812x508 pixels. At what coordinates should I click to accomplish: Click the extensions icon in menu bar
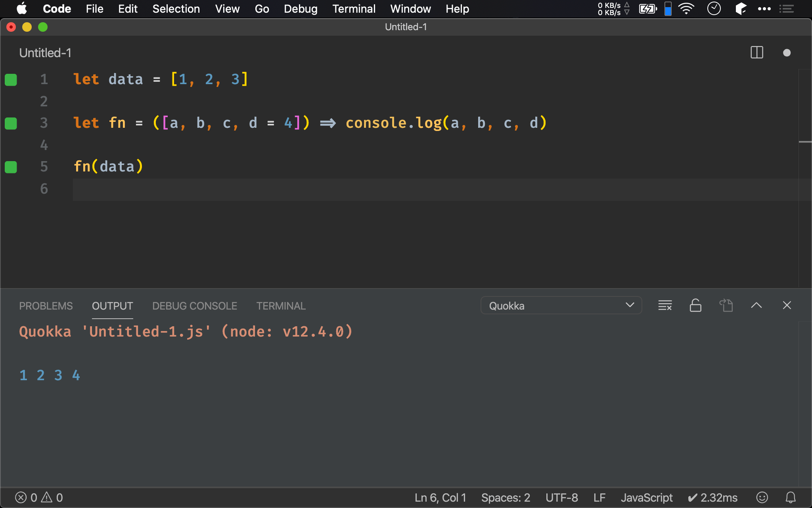click(739, 9)
